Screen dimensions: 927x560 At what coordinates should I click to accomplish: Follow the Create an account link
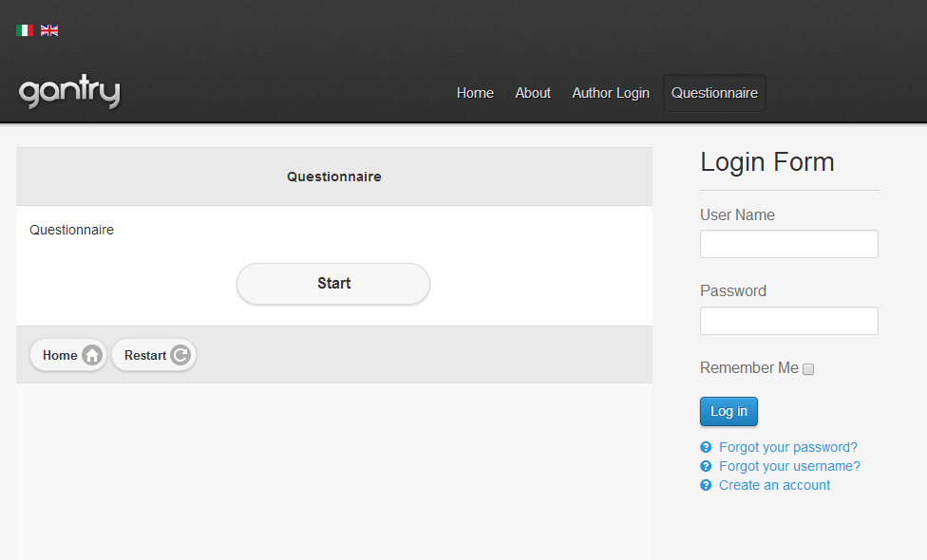(774, 485)
